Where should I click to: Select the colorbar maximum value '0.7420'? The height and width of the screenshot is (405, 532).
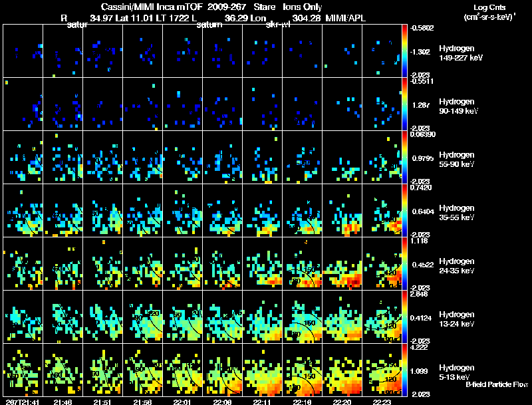tap(421, 188)
